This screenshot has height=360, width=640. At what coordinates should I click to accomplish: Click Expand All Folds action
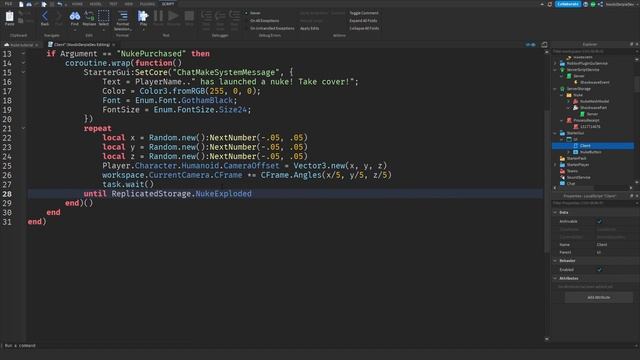tap(363, 21)
